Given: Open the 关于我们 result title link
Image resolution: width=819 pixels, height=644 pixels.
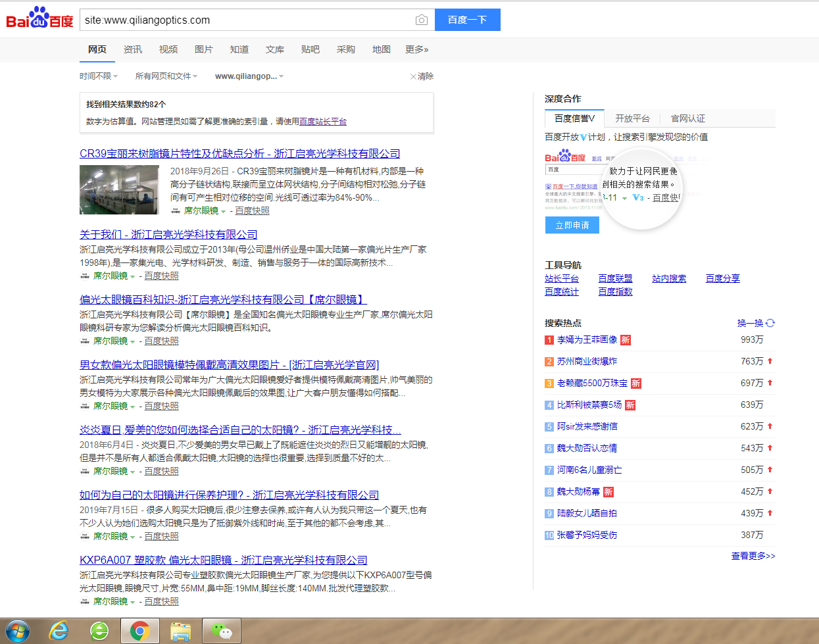Looking at the screenshot, I should point(168,234).
